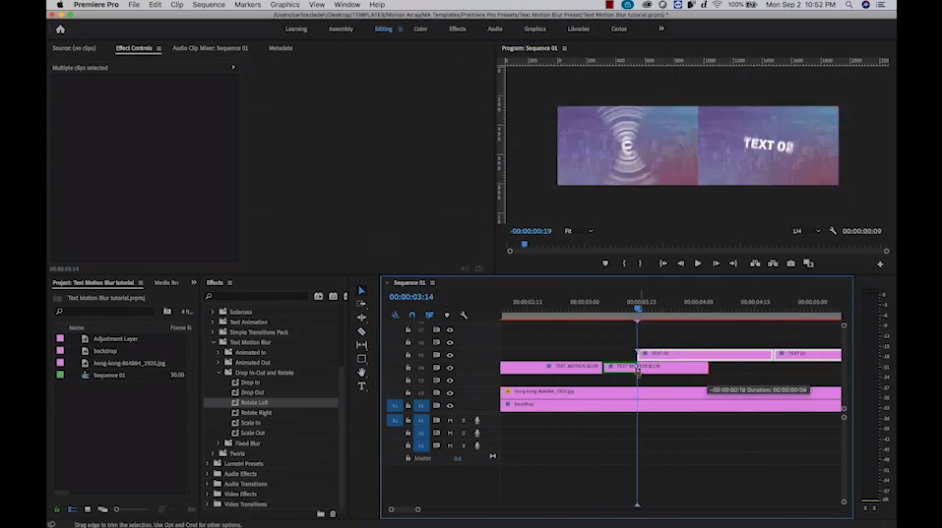
Task: Add a marker in the Program monitor
Action: click(x=605, y=264)
